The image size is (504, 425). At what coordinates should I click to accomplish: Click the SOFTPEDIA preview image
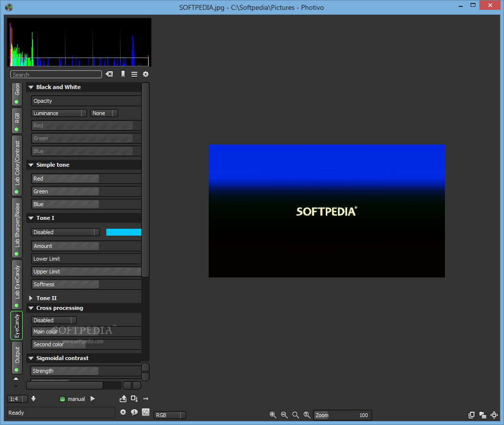point(327,211)
